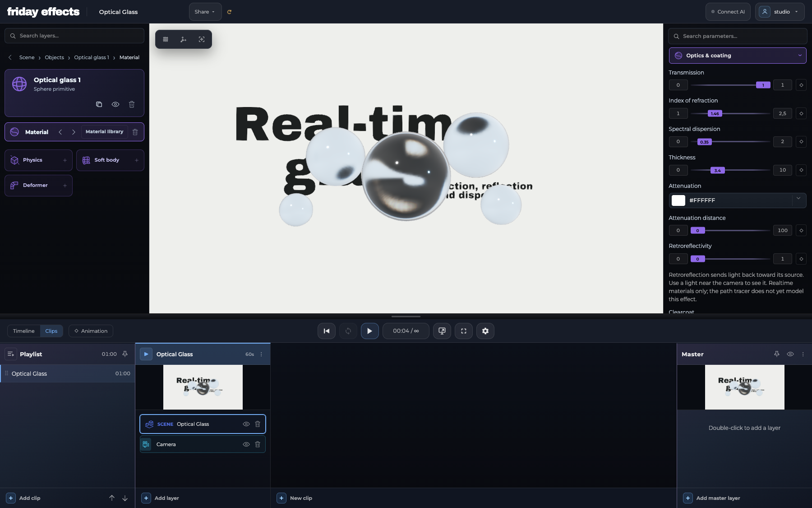This screenshot has height=508, width=812.
Task: Go to previous material arrow
Action: tap(60, 132)
